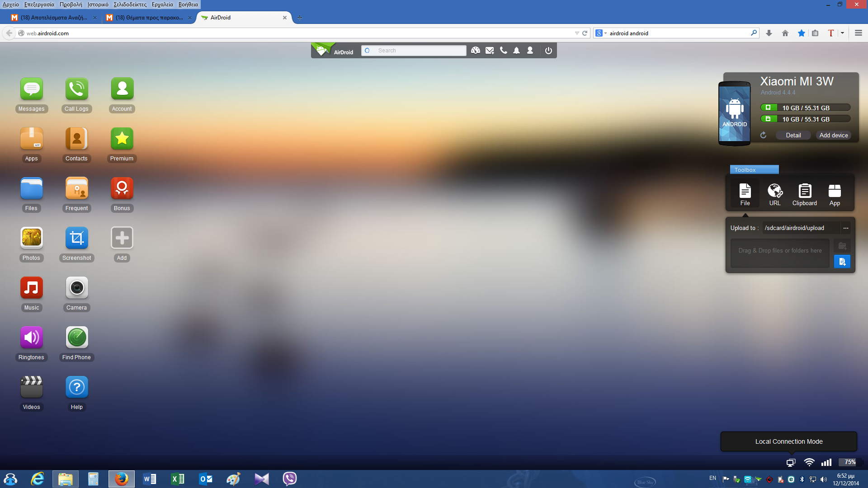This screenshot has height=488, width=868.
Task: Open the Ιστορικό menu
Action: click(x=98, y=5)
